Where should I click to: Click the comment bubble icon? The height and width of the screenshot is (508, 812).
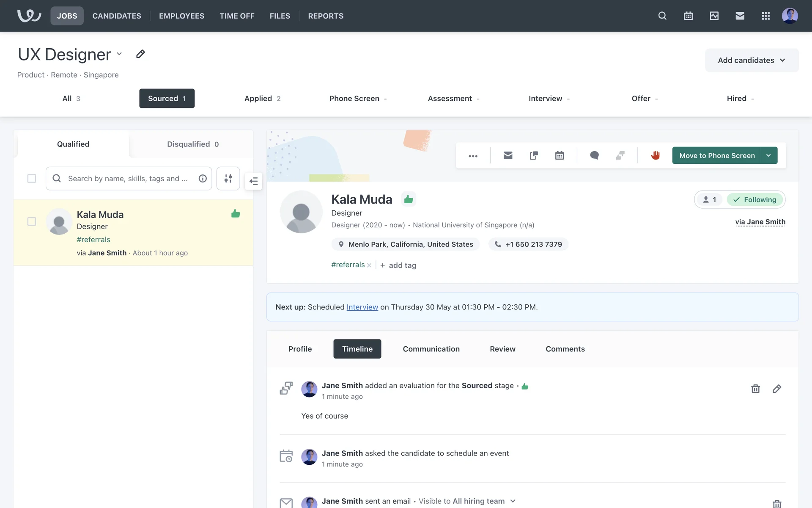594,155
